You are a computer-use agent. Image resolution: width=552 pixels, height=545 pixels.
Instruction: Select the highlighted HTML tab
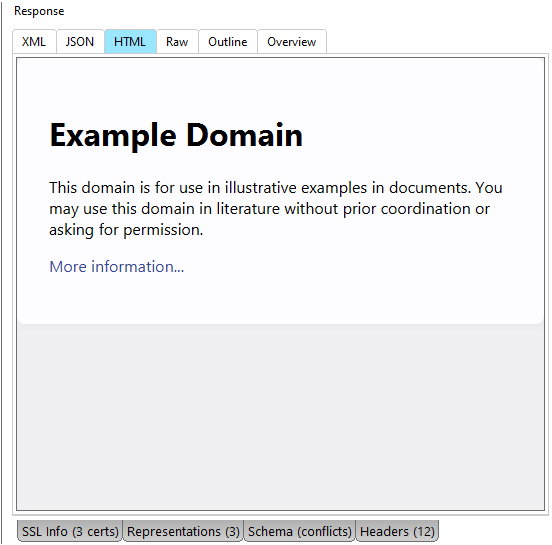pyautogui.click(x=130, y=42)
